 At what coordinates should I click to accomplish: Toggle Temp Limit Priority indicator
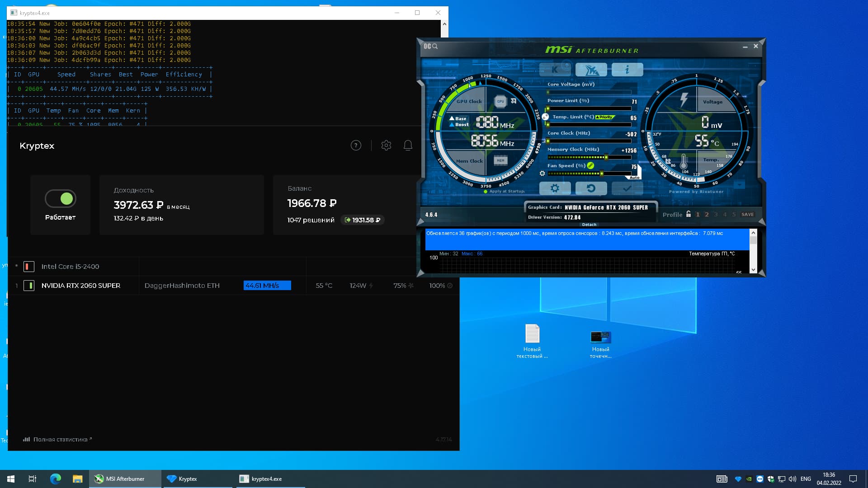point(605,117)
